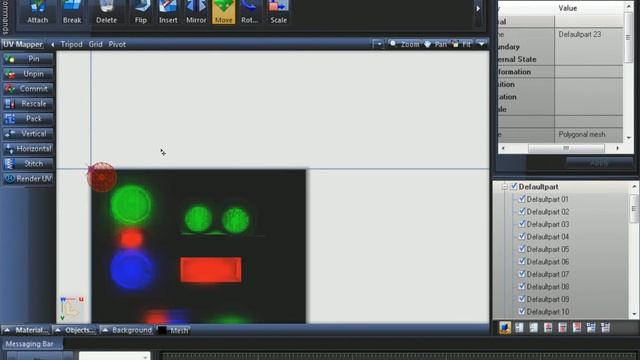The height and width of the screenshot is (360, 640).
Task: Toggle Defaultpart 06 checkbox
Action: coord(522,262)
